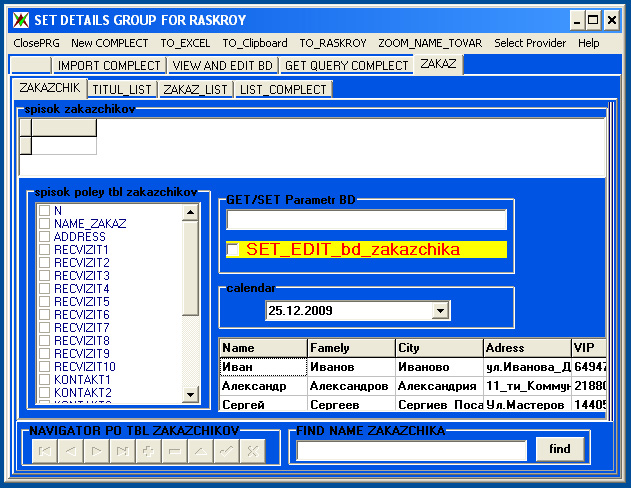Minimize the SET DETAILS GROUP window
The height and width of the screenshot is (488, 631).
pyautogui.click(x=577, y=20)
